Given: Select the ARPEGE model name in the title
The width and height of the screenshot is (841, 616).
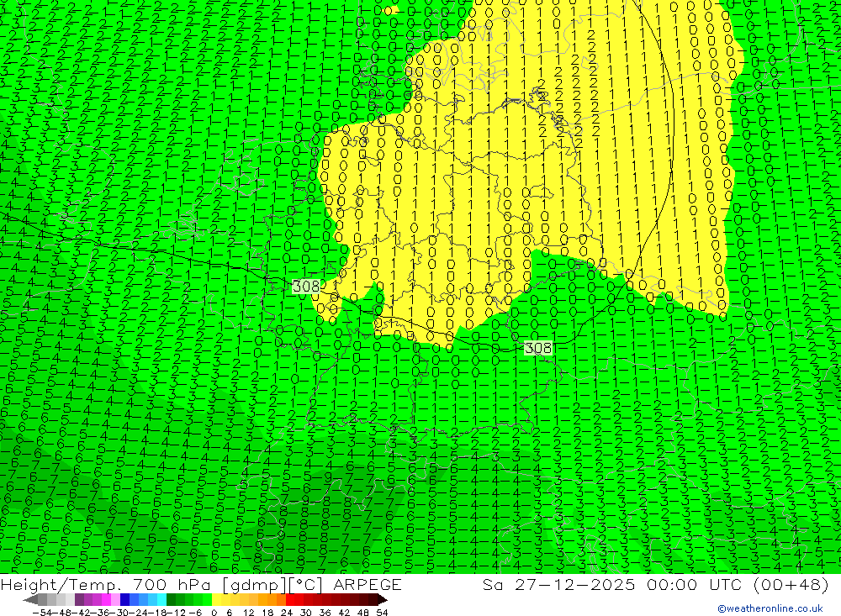Looking at the screenshot, I should point(368,584).
